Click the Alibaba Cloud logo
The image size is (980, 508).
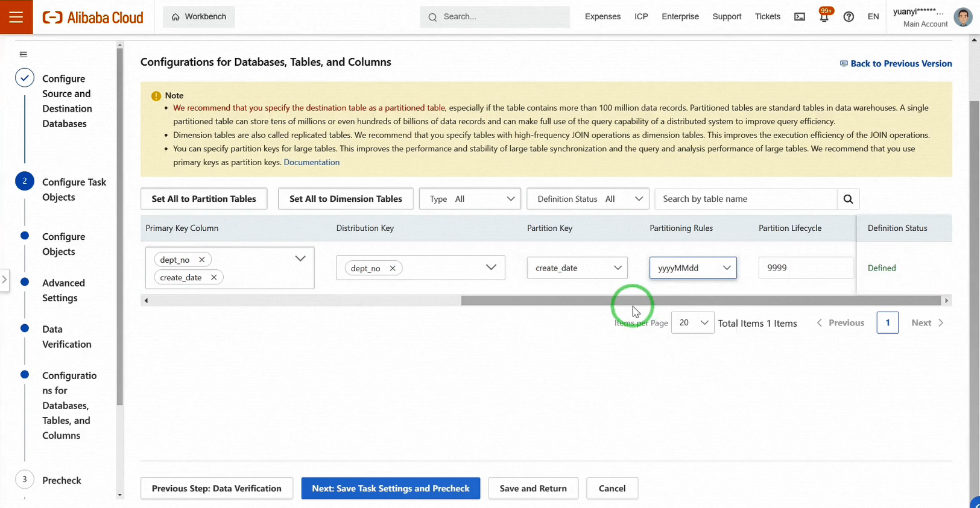[x=93, y=17]
